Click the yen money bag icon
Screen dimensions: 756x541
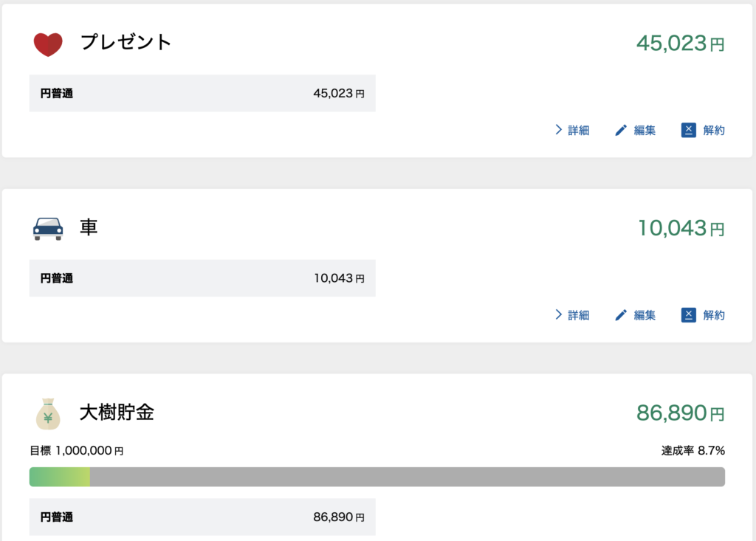click(48, 413)
